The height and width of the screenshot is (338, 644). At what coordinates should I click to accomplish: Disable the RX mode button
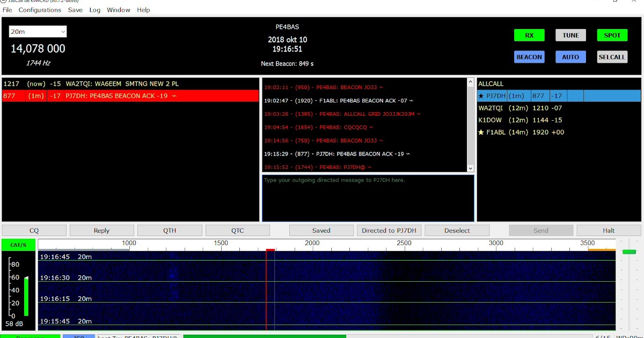coord(529,35)
